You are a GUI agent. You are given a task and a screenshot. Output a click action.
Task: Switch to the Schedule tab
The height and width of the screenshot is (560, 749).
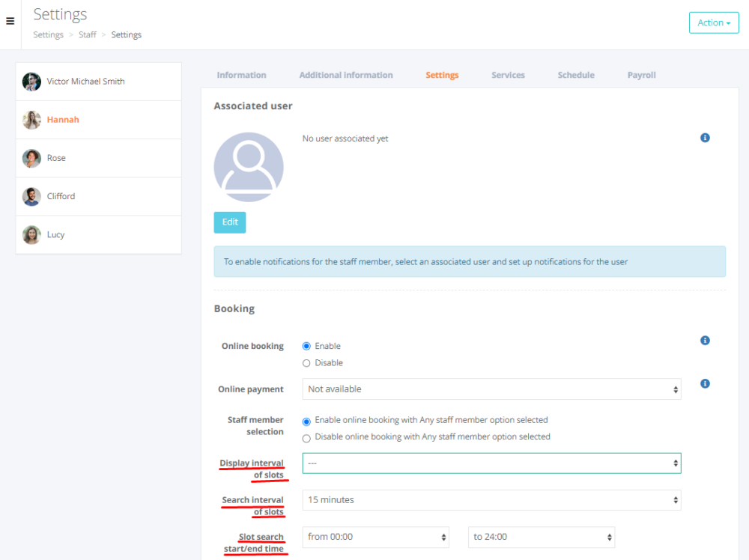pos(576,75)
